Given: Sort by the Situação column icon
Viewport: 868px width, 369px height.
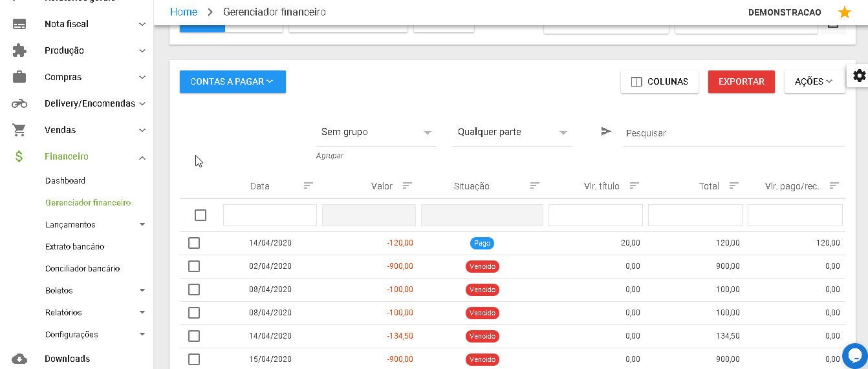Looking at the screenshot, I should click(535, 185).
